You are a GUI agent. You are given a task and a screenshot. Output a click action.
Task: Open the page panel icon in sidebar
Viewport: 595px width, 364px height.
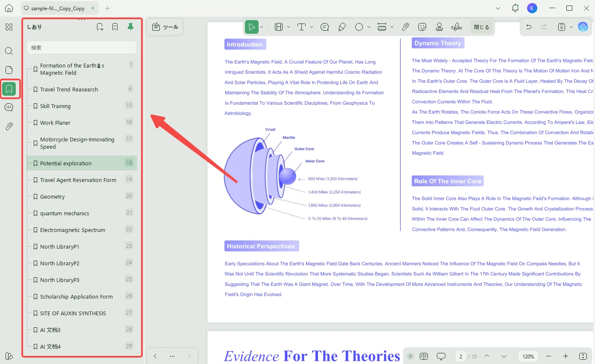(x=9, y=70)
